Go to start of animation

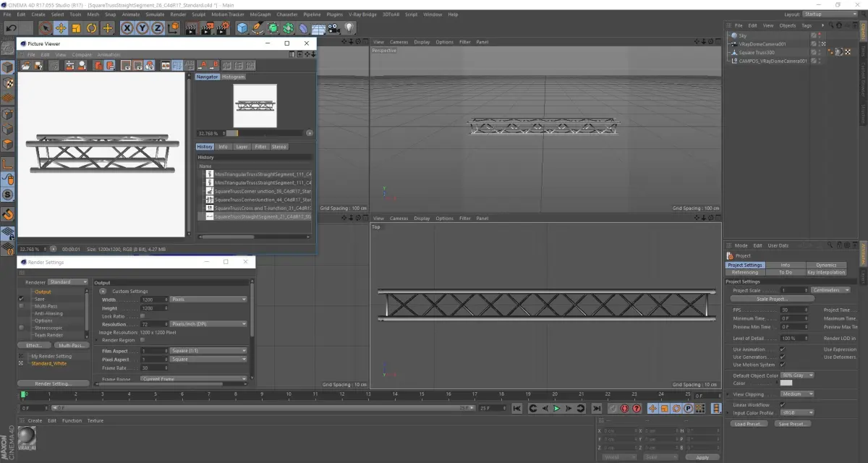tap(516, 409)
